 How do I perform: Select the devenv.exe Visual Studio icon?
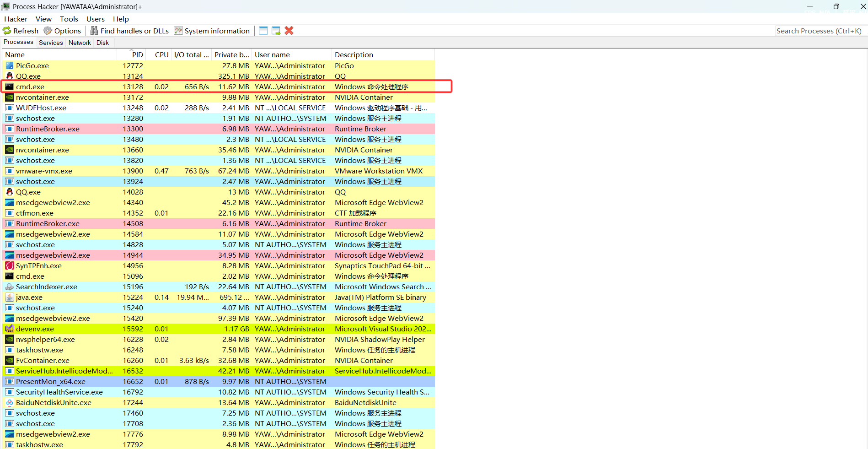pos(10,329)
